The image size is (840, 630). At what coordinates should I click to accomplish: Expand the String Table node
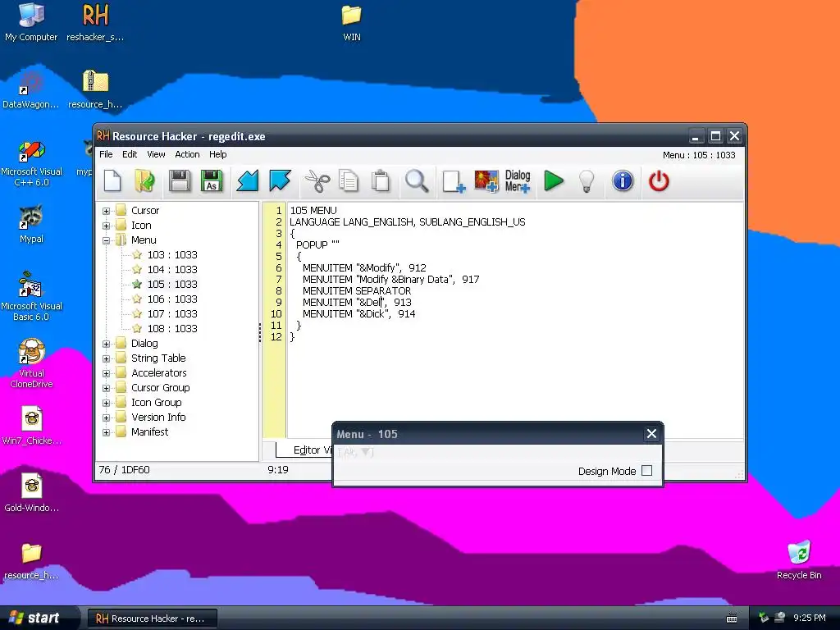[x=106, y=359]
